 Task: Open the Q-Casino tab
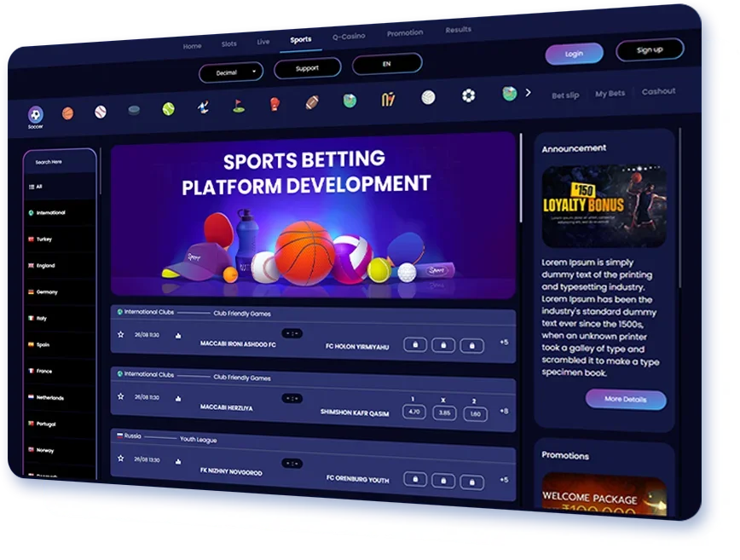click(349, 37)
